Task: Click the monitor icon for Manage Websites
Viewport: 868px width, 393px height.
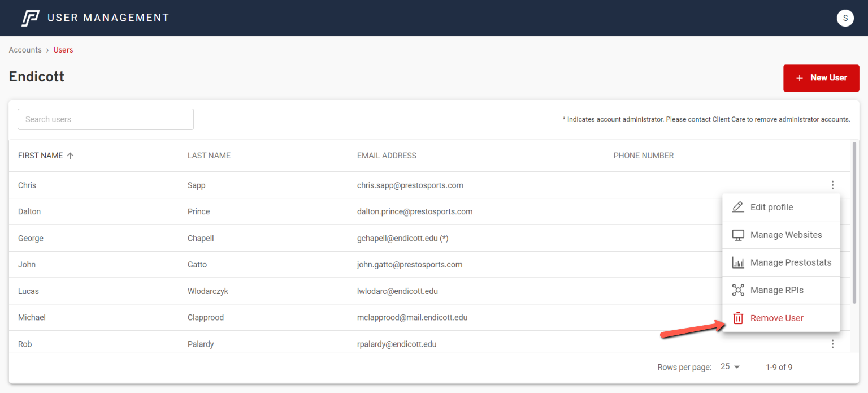Action: [738, 235]
